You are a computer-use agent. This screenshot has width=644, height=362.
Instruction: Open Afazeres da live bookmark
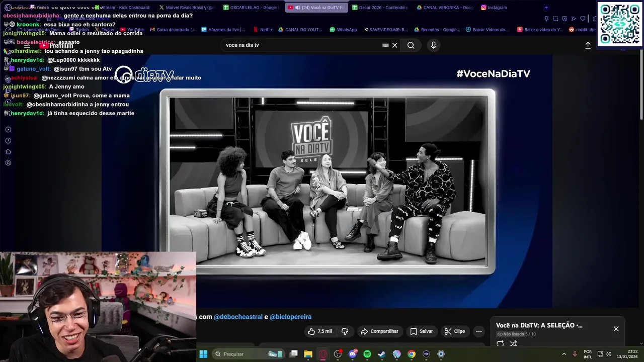pos(223,30)
